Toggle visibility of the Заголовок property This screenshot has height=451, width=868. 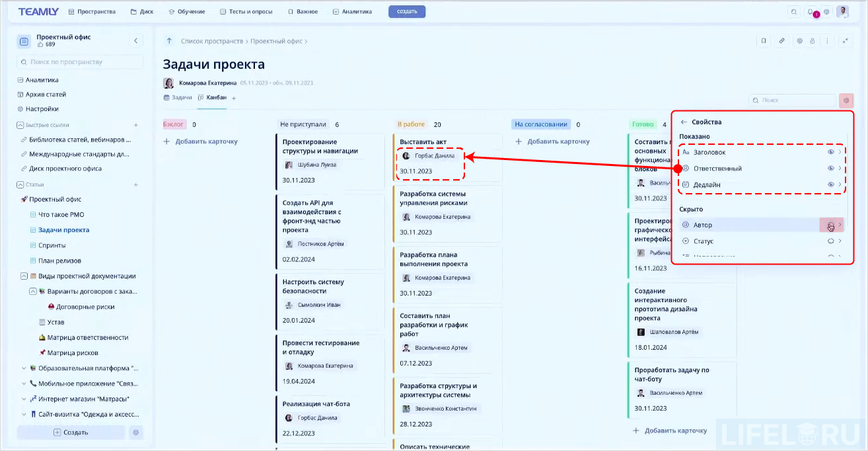(831, 152)
